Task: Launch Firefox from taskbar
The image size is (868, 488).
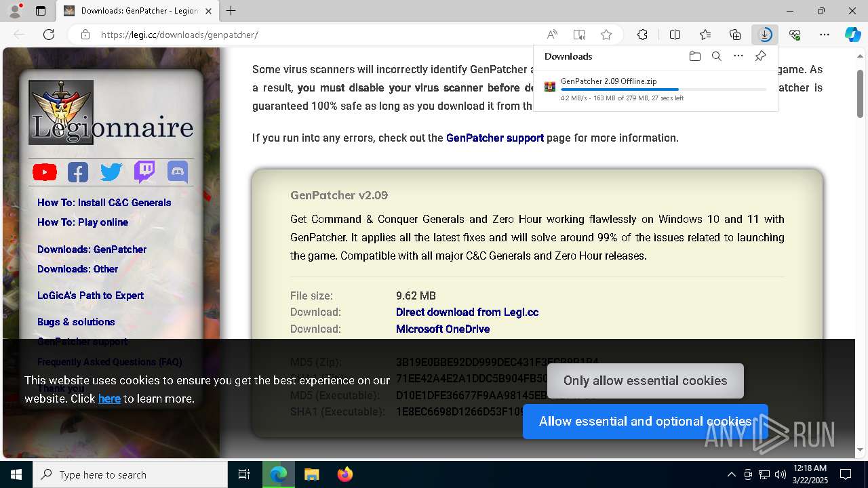Action: pyautogui.click(x=344, y=474)
